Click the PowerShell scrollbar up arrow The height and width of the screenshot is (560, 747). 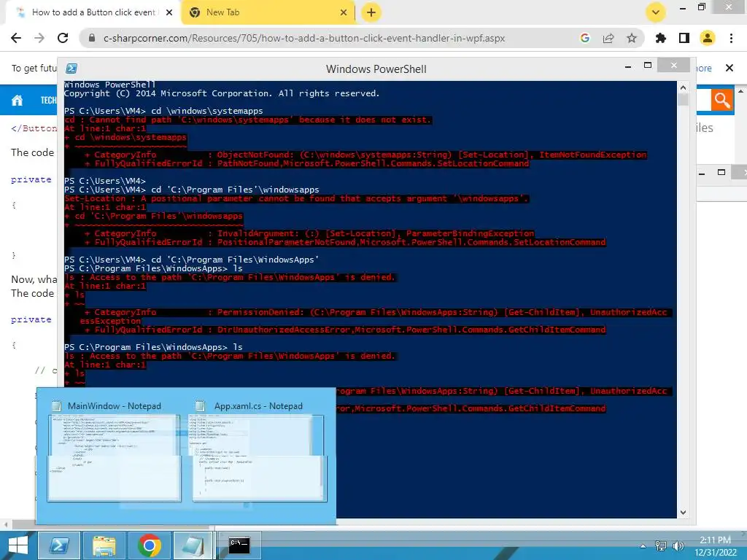point(683,87)
